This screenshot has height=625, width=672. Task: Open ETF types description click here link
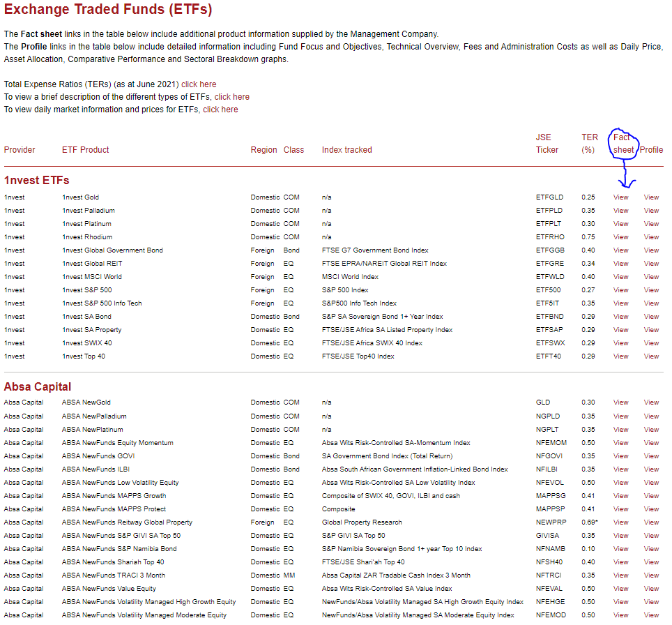[x=232, y=96]
